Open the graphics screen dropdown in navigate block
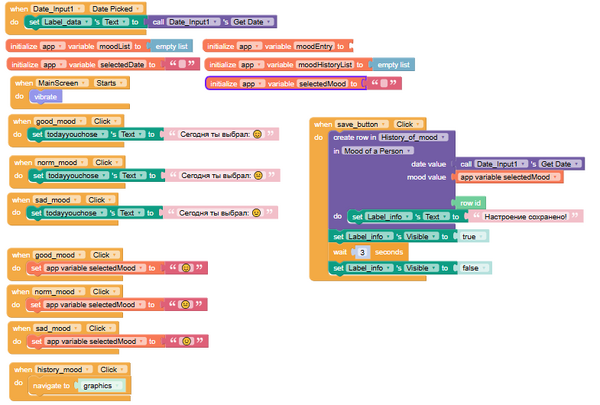Viewport: 600px width, 405px height. pos(104,385)
